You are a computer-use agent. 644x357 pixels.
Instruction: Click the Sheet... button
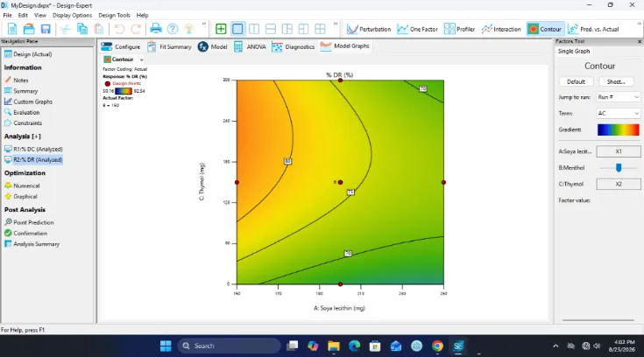(616, 81)
